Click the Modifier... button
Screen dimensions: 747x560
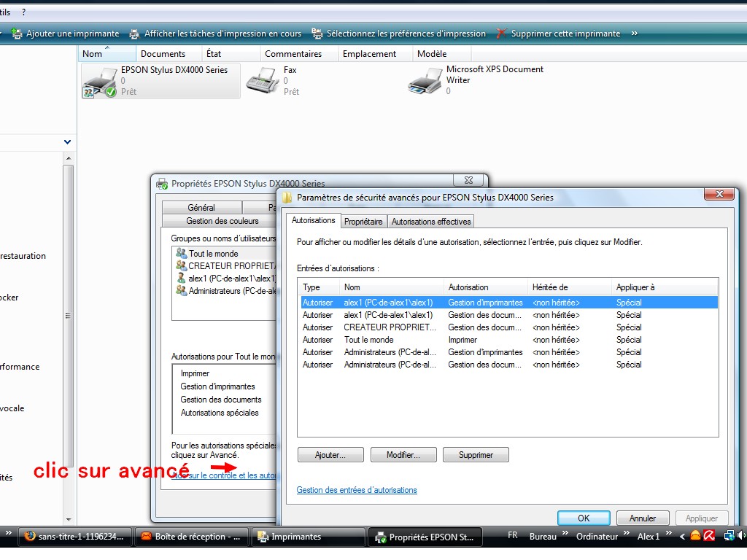pos(403,455)
